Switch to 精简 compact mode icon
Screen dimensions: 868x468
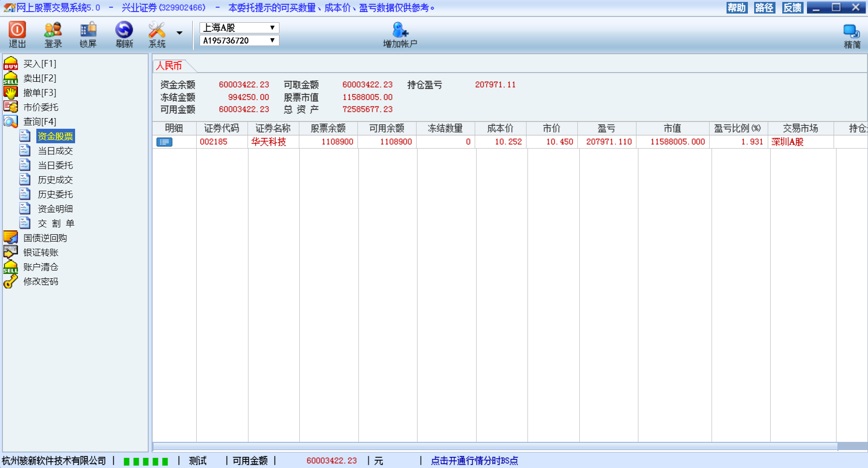[x=852, y=32]
